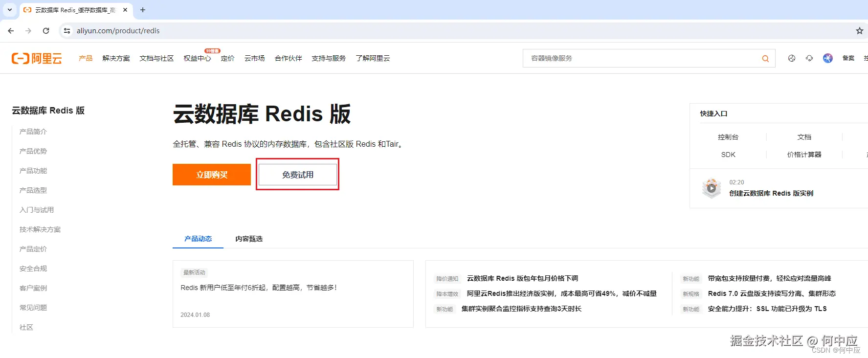Click the headset support icon in header
The width and height of the screenshot is (868, 358).
(x=809, y=58)
